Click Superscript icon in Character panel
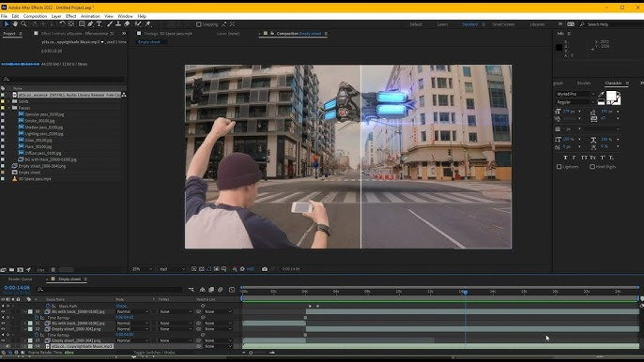 click(x=603, y=158)
